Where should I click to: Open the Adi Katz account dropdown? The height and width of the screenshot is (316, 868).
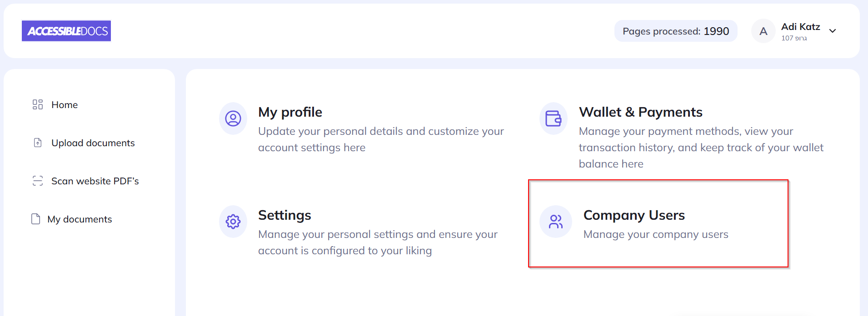click(801, 27)
